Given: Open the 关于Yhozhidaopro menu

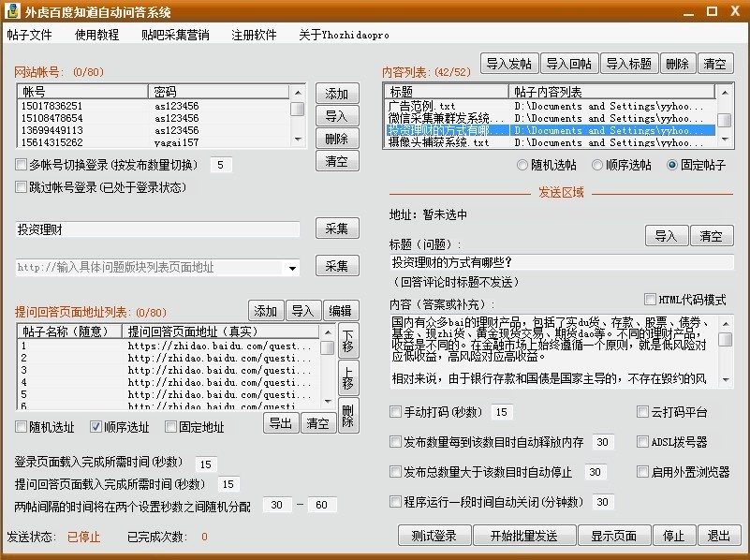Looking at the screenshot, I should [344, 35].
